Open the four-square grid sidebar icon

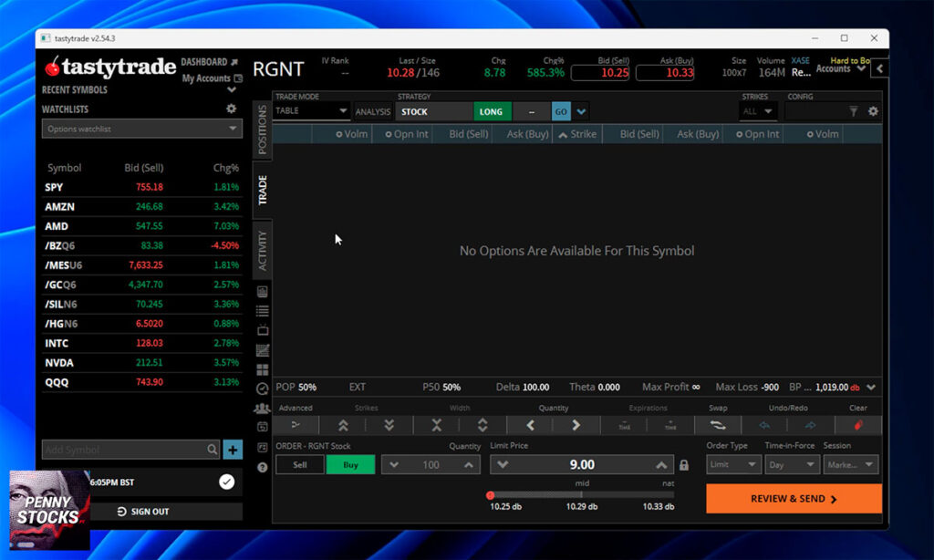click(x=262, y=370)
